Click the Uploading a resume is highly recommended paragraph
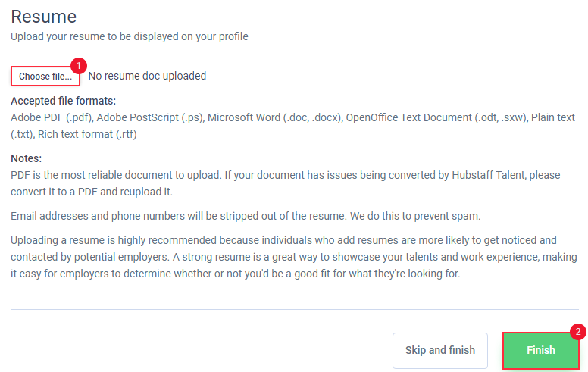Viewport: 588px width, 372px height. pyautogui.click(x=294, y=257)
